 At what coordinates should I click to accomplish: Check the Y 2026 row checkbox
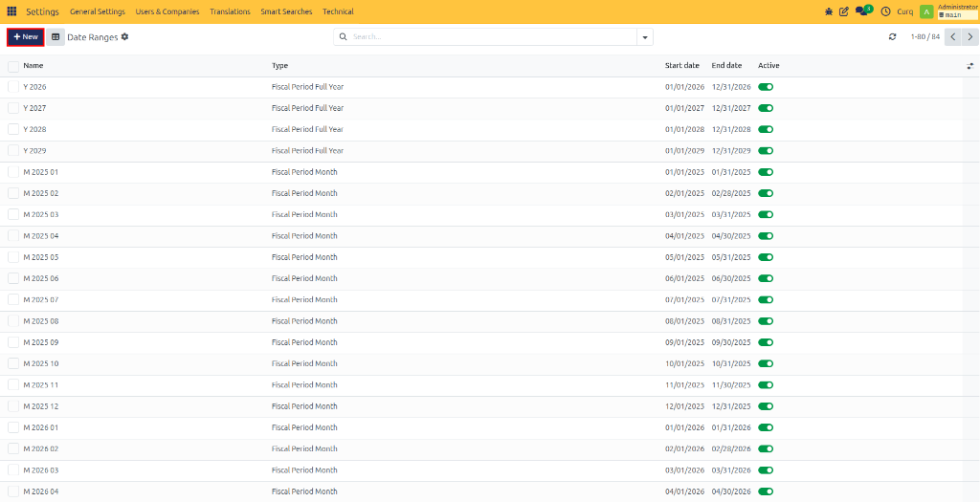(13, 87)
